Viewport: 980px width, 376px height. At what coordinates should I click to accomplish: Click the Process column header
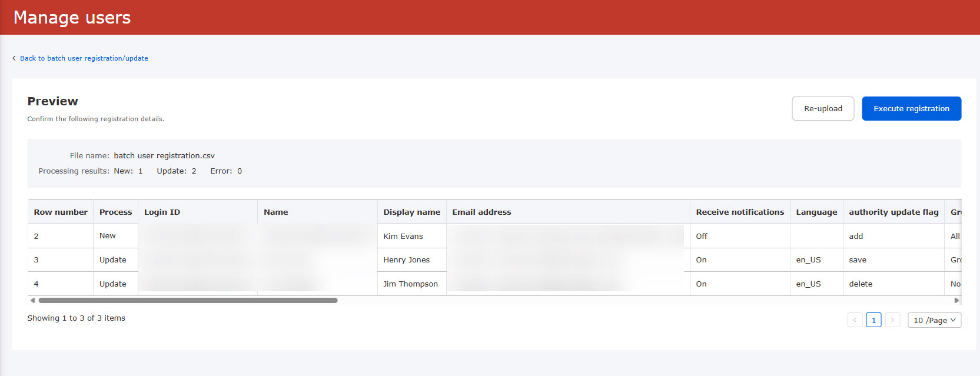[x=115, y=212]
